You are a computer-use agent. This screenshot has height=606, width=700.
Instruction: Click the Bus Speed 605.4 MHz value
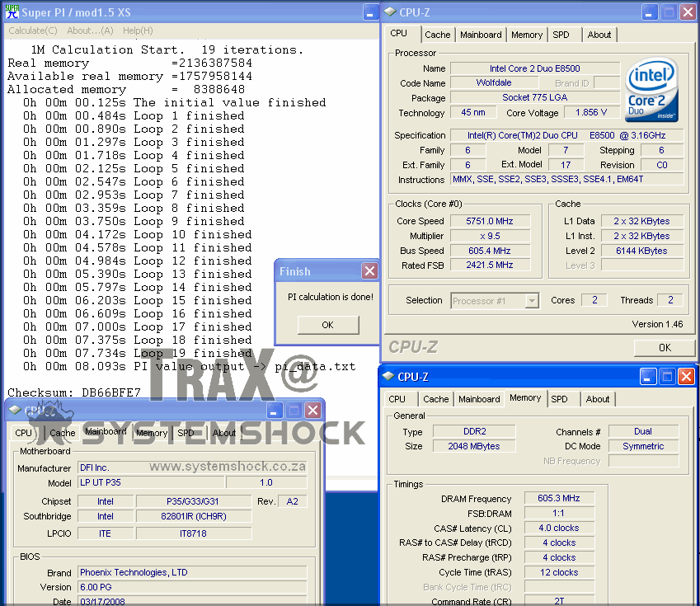[490, 251]
